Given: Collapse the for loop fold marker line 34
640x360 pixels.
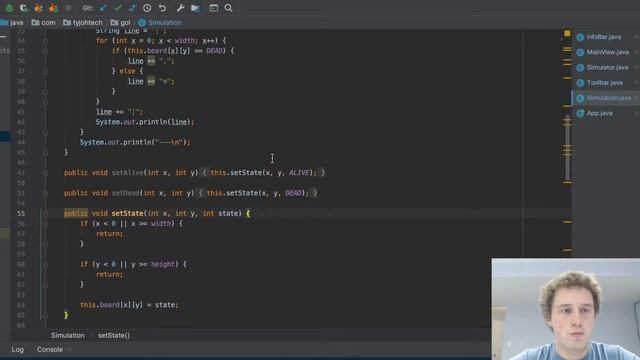Looking at the screenshot, I should tap(45, 41).
